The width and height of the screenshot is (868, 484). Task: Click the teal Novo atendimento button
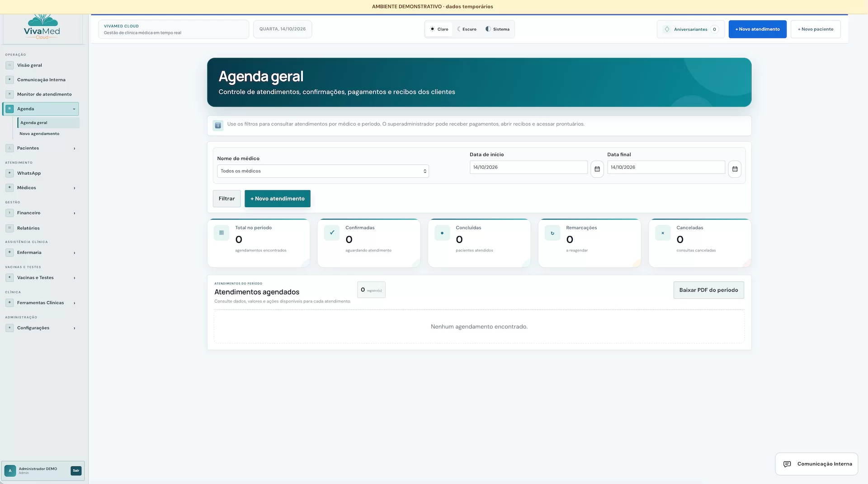(278, 199)
